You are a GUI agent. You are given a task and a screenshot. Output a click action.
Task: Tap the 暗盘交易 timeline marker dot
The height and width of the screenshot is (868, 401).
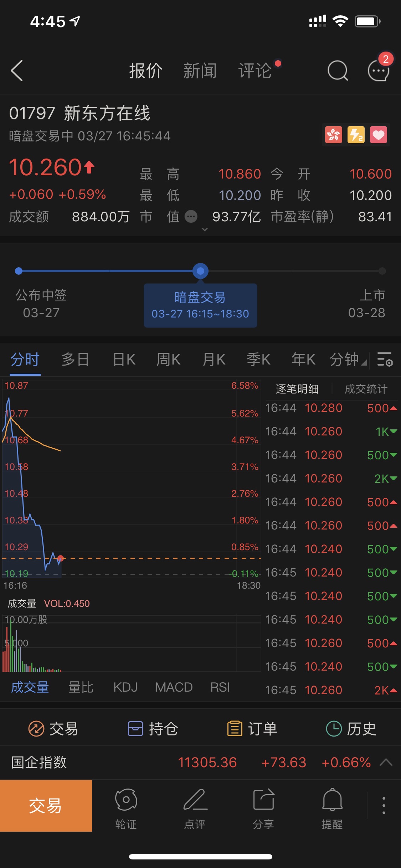(x=200, y=271)
